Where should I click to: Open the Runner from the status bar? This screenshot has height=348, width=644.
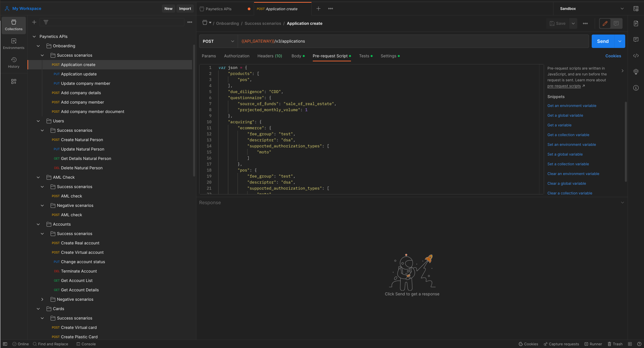click(593, 344)
